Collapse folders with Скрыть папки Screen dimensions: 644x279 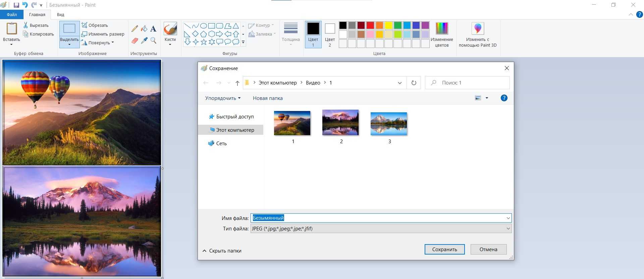pos(222,251)
